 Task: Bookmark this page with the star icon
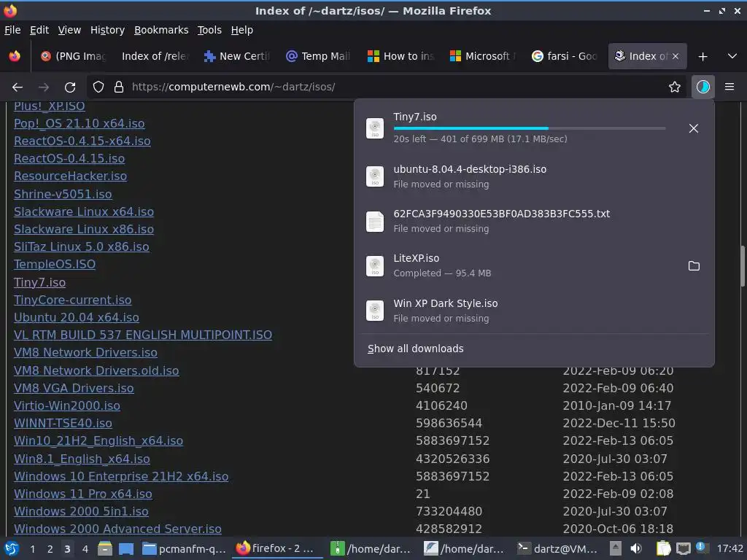click(x=675, y=87)
